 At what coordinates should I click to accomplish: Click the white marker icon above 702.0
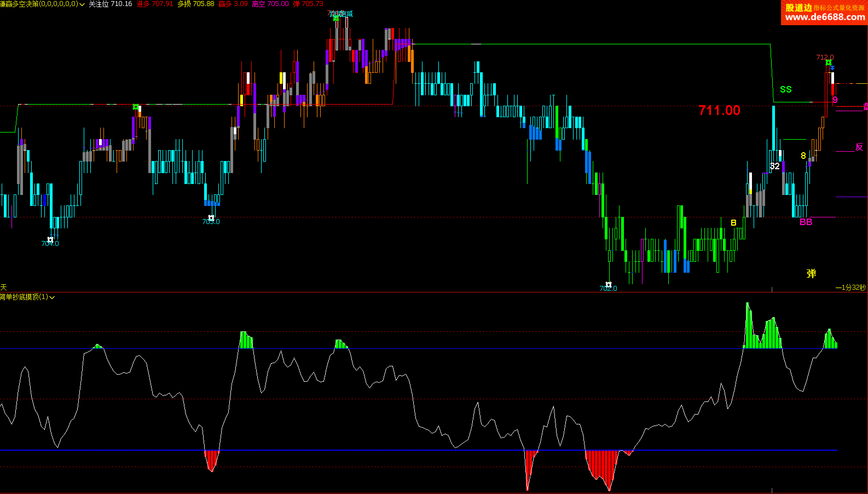608,284
